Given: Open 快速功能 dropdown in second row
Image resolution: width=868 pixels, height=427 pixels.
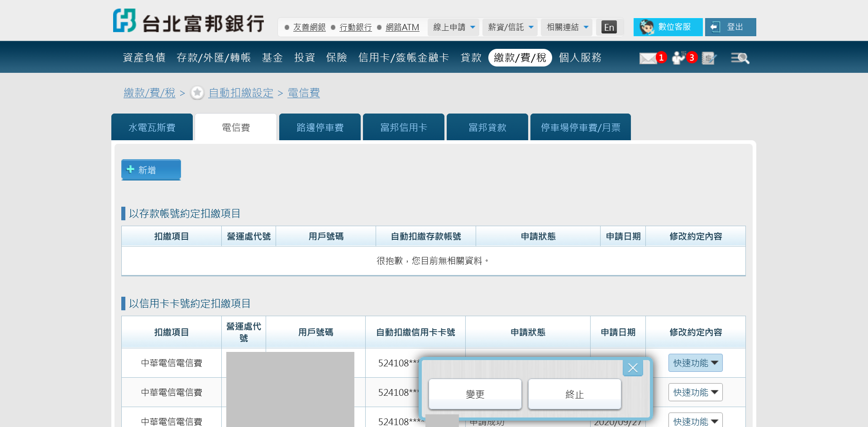Looking at the screenshot, I should tap(695, 392).
